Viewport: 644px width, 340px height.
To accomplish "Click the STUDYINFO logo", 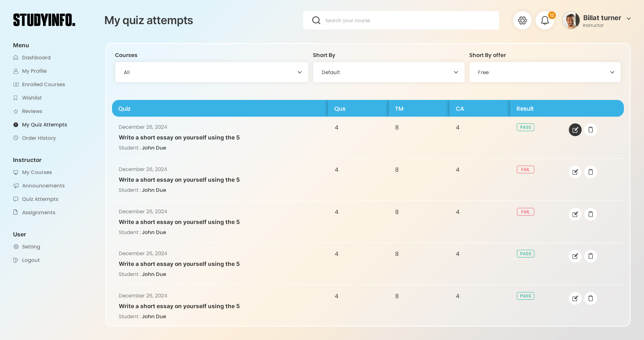I will tap(44, 20).
